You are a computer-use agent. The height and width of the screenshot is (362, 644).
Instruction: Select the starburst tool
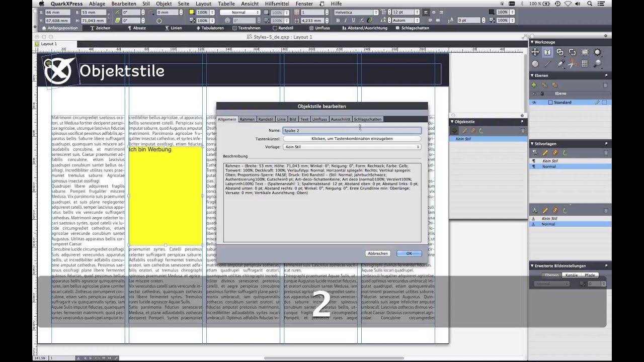pos(597,52)
